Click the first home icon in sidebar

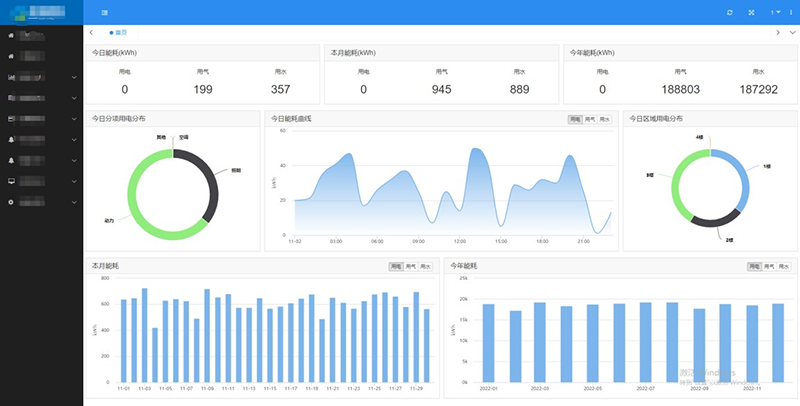(x=11, y=35)
